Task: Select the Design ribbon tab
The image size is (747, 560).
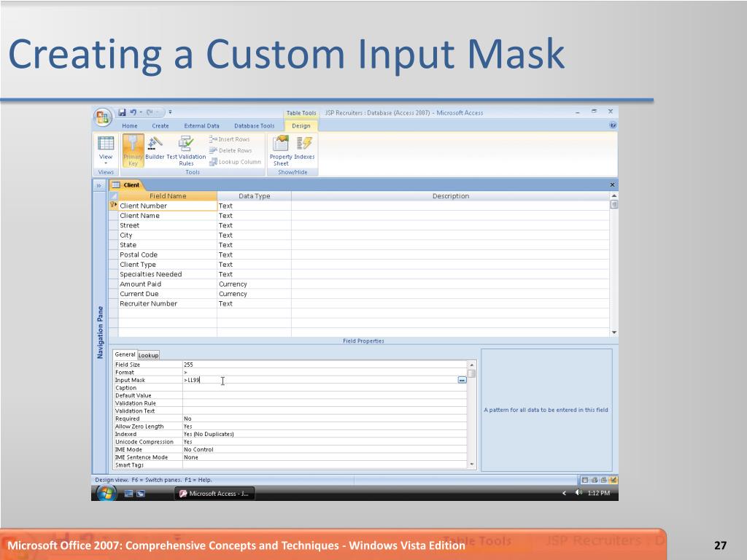Action: [301, 125]
